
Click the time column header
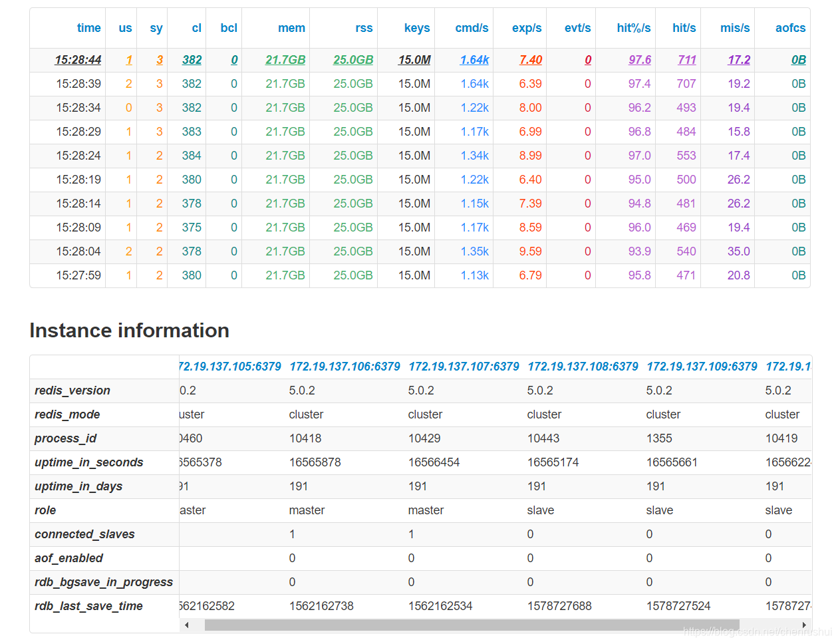coord(88,28)
